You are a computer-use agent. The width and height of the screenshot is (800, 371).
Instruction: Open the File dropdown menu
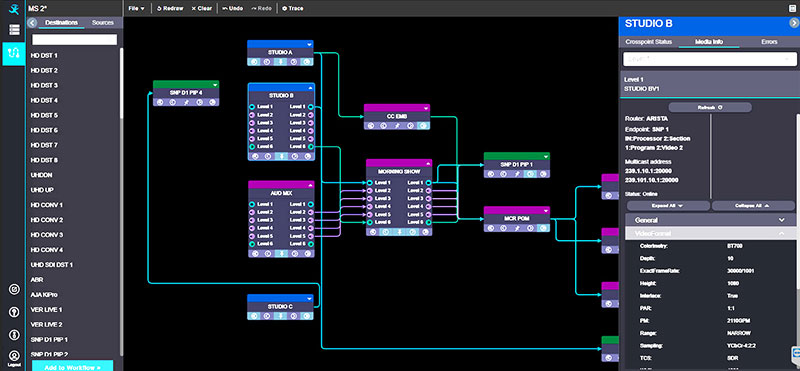click(137, 8)
